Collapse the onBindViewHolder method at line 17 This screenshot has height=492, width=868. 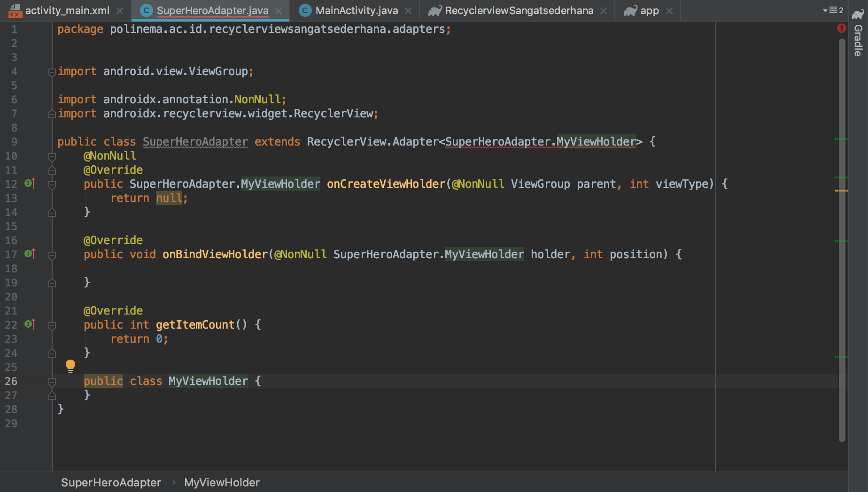(x=52, y=255)
